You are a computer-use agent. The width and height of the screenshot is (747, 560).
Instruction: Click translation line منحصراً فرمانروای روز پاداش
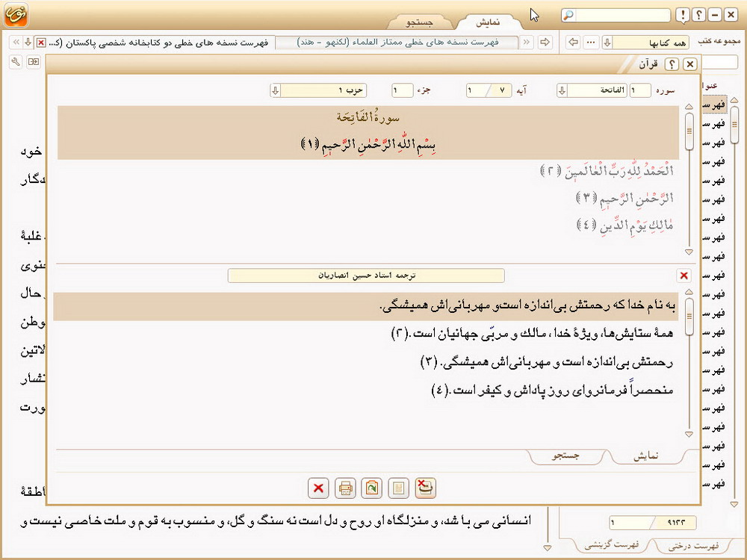pyautogui.click(x=553, y=391)
